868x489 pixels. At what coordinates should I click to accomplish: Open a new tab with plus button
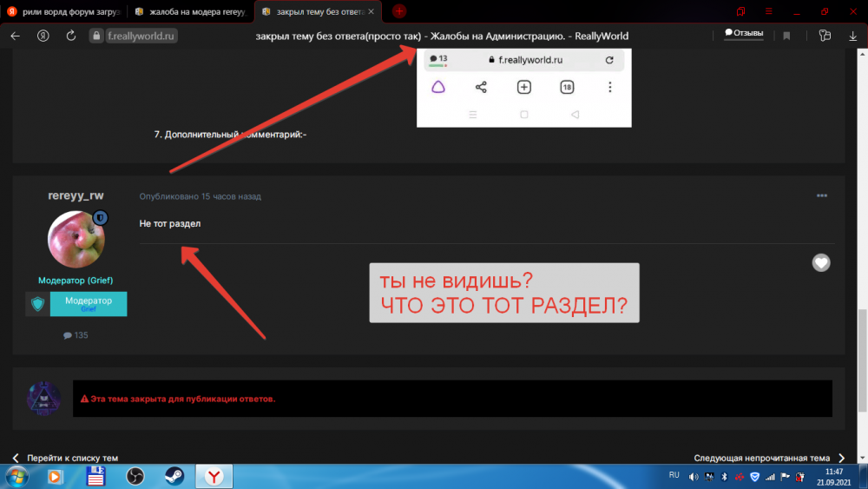[399, 11]
